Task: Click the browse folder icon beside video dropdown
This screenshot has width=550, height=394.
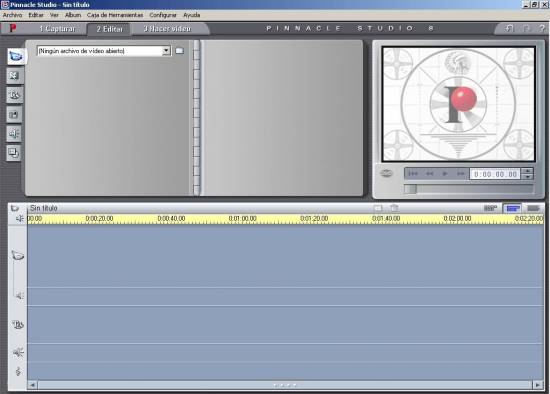Action: pyautogui.click(x=179, y=51)
